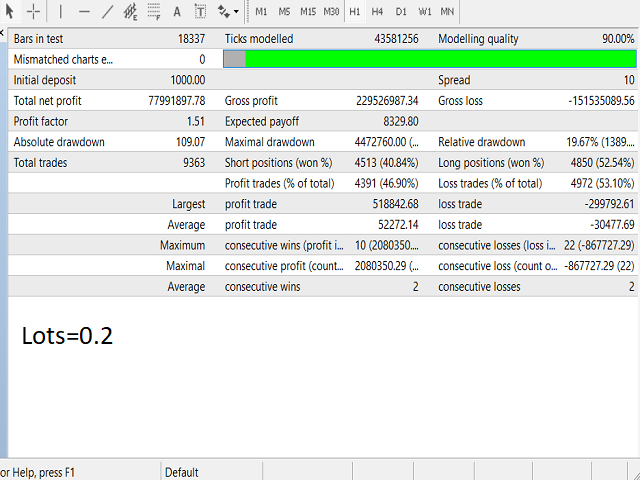Select the equidistant channel tool

pos(131,11)
